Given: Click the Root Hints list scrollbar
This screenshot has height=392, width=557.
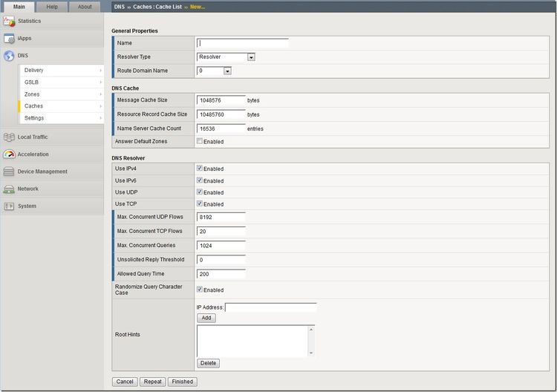Looking at the screenshot, I should tap(311, 340).
